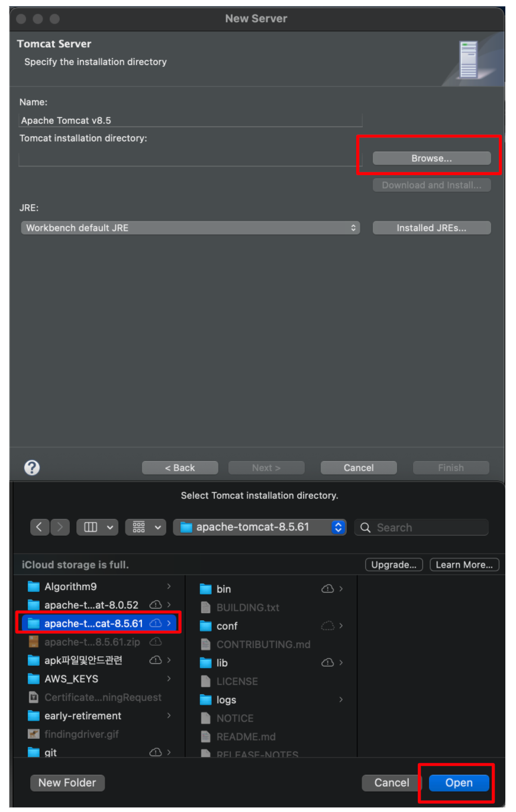
Task: Select the AWS_KEYS folder
Action: pos(101,679)
